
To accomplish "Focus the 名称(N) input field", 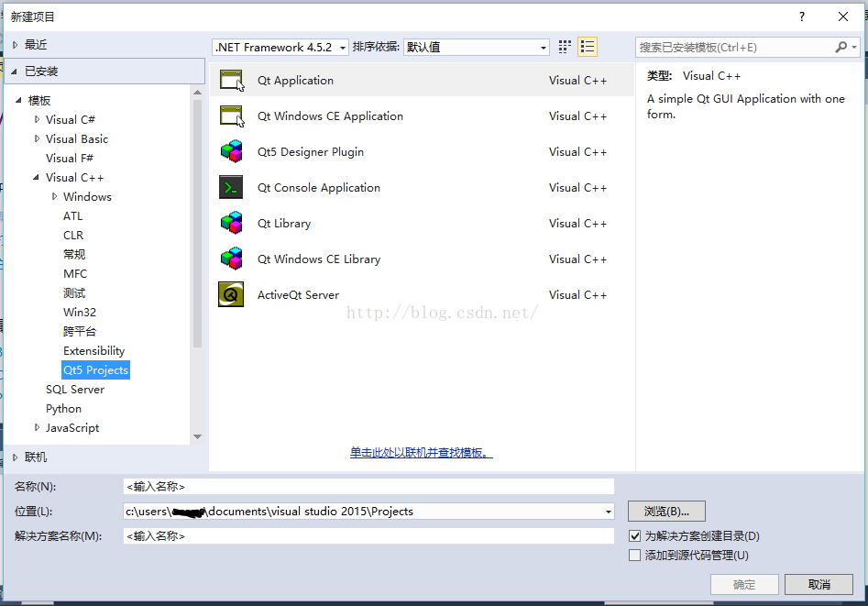I will (368, 486).
